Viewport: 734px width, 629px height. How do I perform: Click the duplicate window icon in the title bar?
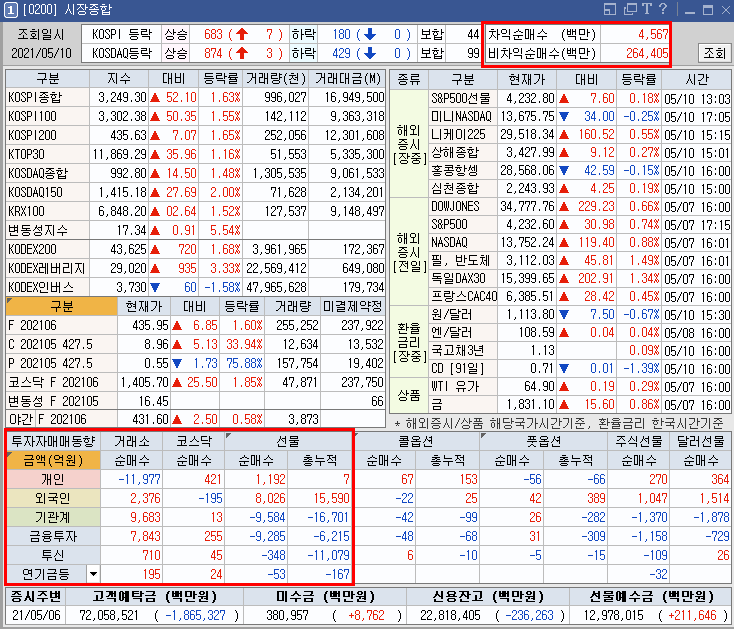(x=631, y=9)
